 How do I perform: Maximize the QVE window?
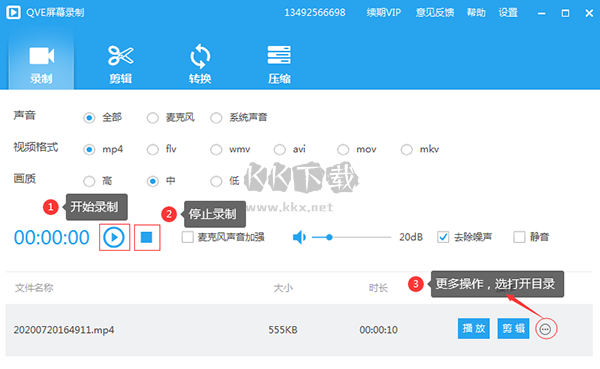coord(565,13)
